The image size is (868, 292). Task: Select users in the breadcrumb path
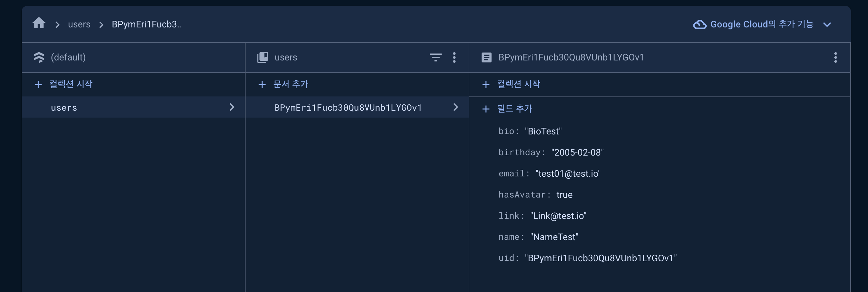pos(79,24)
